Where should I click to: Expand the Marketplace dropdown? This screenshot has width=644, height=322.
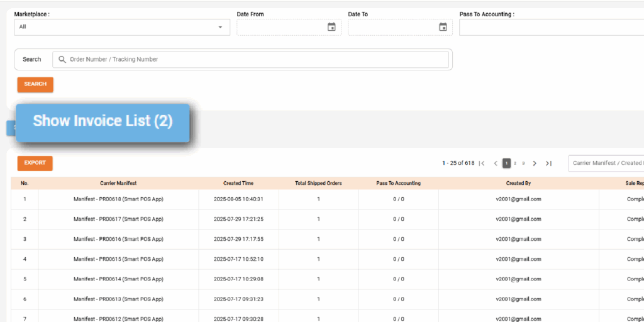pyautogui.click(x=123, y=27)
